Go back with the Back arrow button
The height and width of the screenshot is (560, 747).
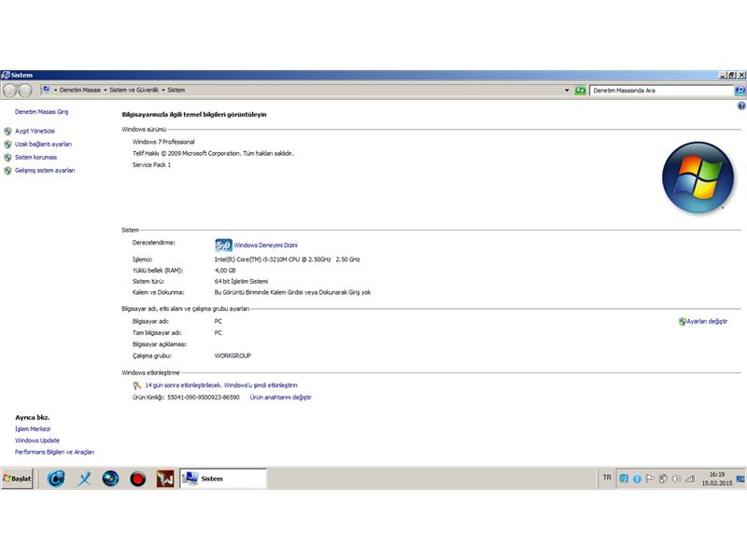pyautogui.click(x=10, y=90)
